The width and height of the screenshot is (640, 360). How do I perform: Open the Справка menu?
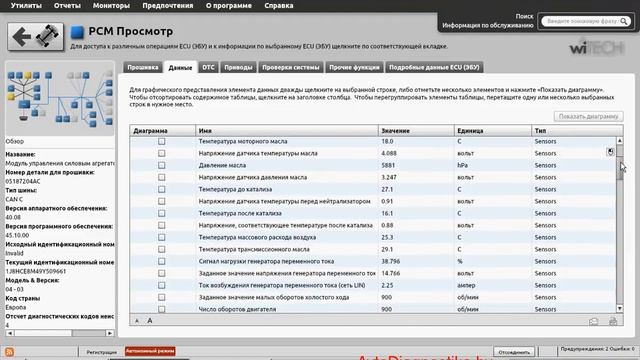click(x=279, y=6)
